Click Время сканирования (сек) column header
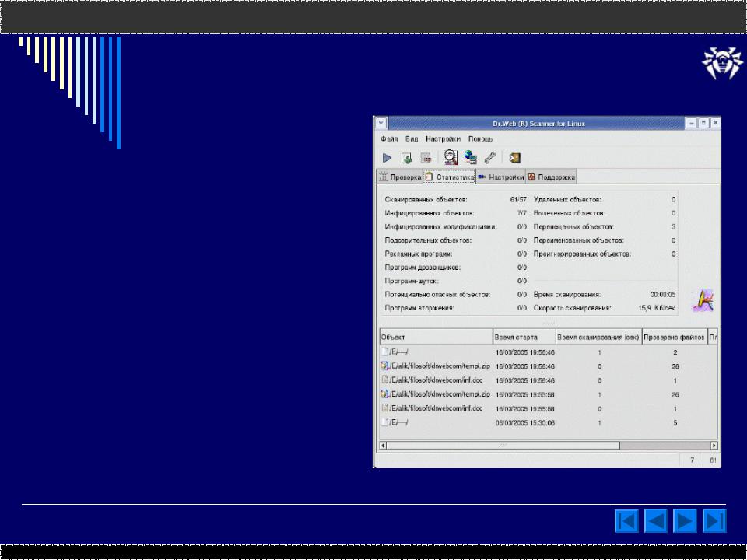Screen dimensions: 747x560 click(599, 337)
